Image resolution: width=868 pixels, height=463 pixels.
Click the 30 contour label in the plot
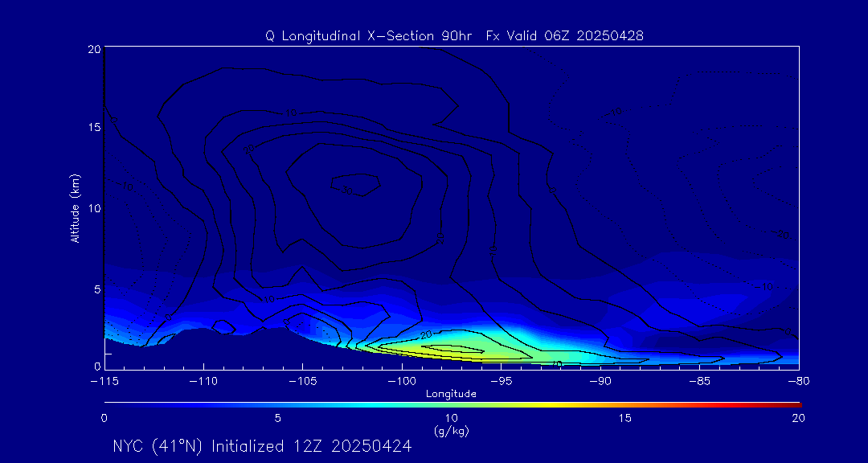point(346,190)
